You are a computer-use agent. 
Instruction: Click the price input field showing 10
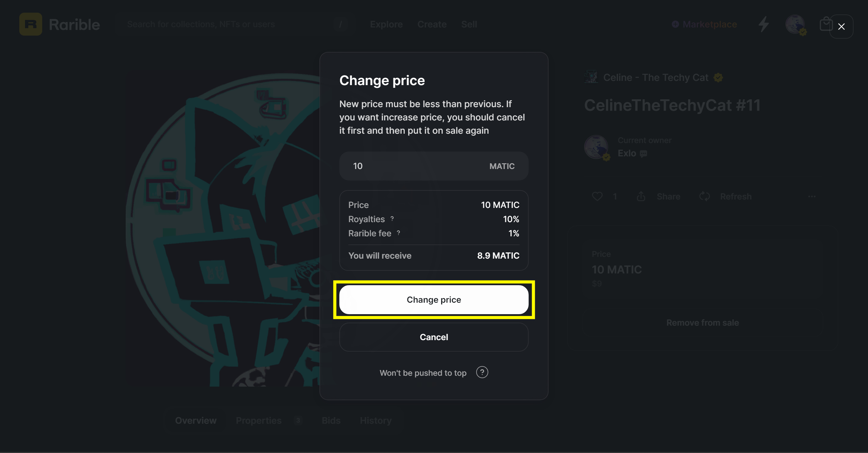(434, 166)
